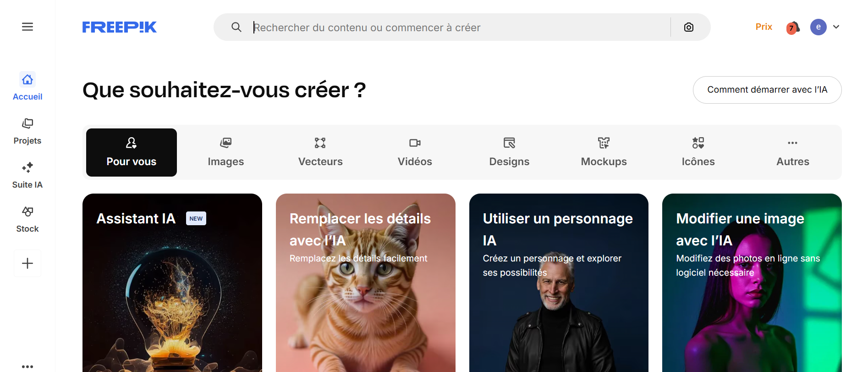The width and height of the screenshot is (868, 372).
Task: Open the three-dot menu at sidebar bottom
Action: [27, 366]
